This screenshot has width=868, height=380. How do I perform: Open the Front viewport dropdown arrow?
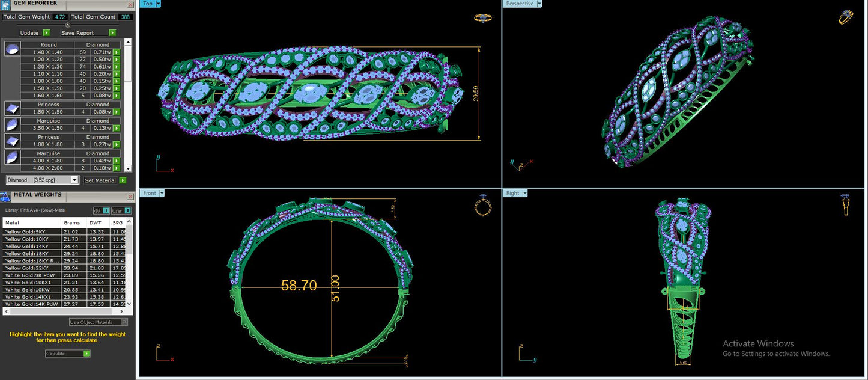click(162, 193)
